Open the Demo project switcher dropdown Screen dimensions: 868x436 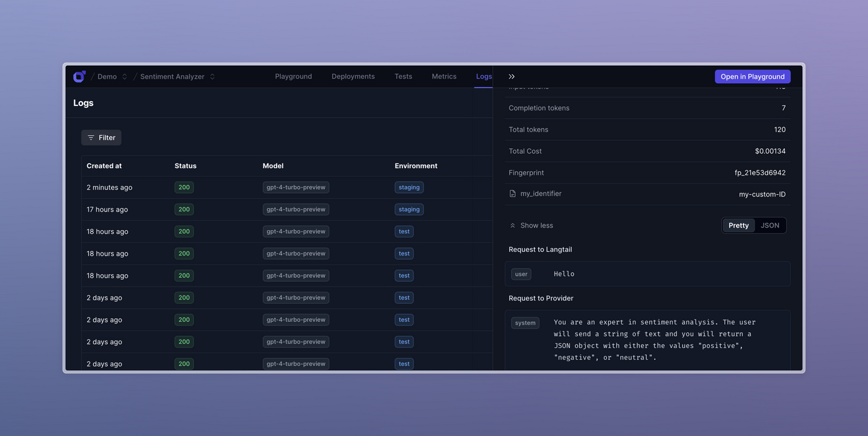coord(124,76)
